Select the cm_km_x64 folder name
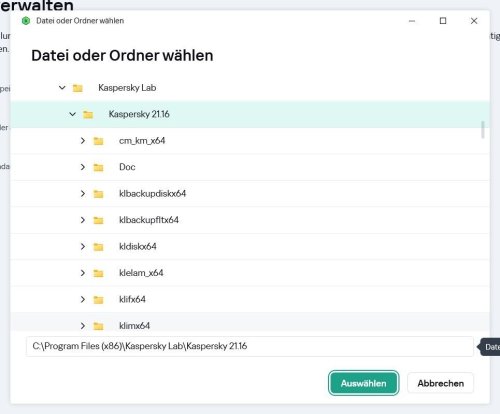 coord(142,141)
